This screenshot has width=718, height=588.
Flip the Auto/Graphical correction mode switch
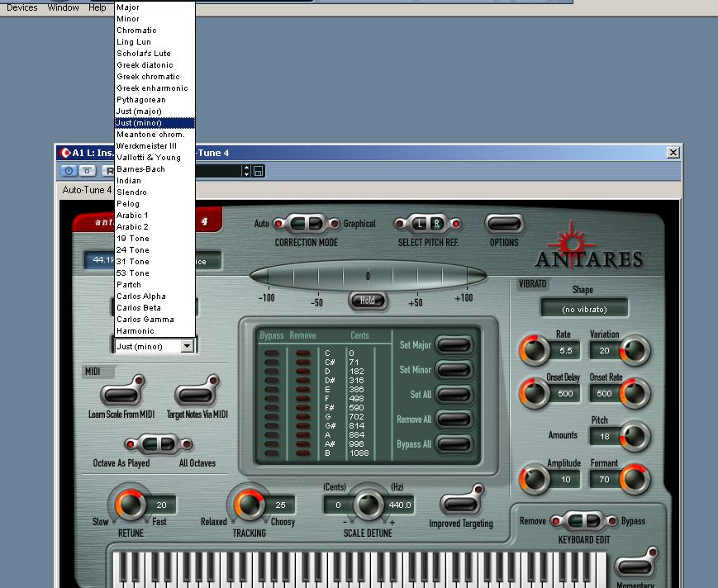click(307, 224)
